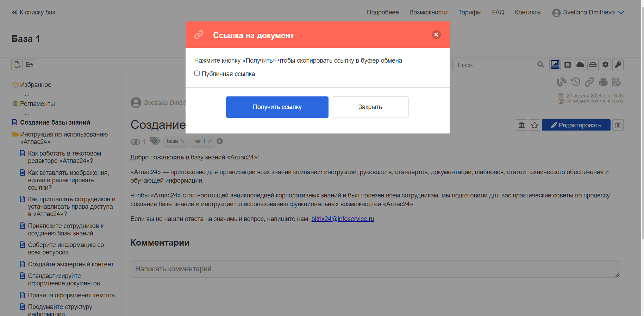Open 'Привлеките сотрудников к созданию' document
This screenshot has height=316, width=644.
click(65, 229)
